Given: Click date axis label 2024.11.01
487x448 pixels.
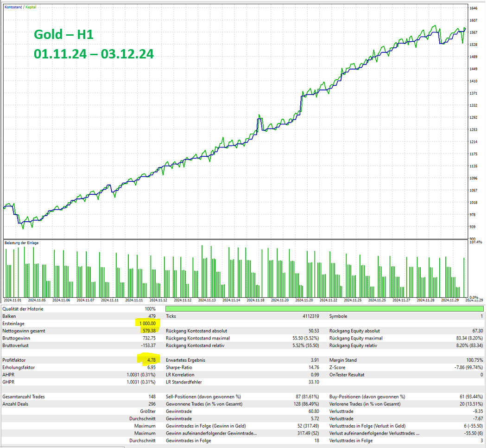Looking at the screenshot, I should [x=13, y=300].
